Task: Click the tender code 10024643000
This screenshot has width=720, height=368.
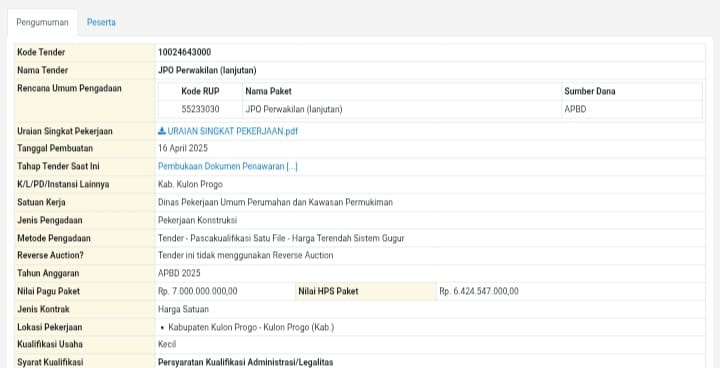Action: pos(185,52)
